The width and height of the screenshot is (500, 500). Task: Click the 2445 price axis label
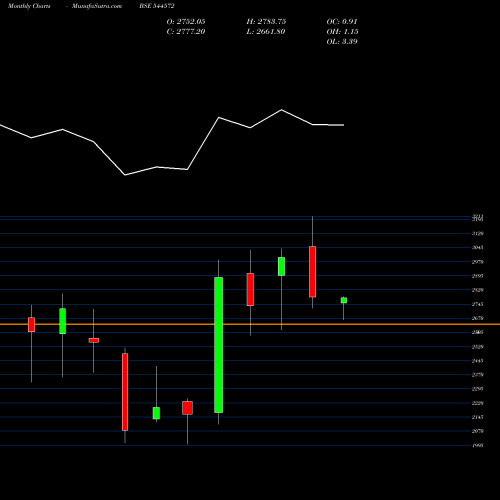(477, 361)
